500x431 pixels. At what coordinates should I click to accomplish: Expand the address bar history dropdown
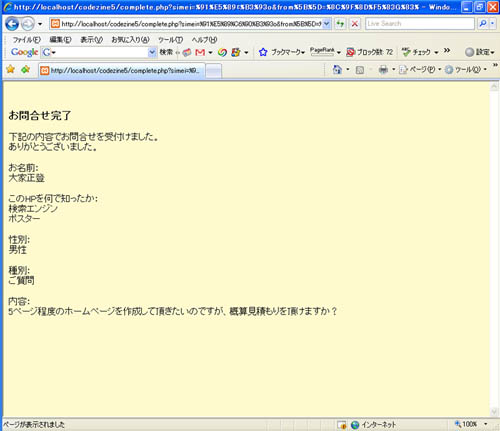pyautogui.click(x=327, y=24)
